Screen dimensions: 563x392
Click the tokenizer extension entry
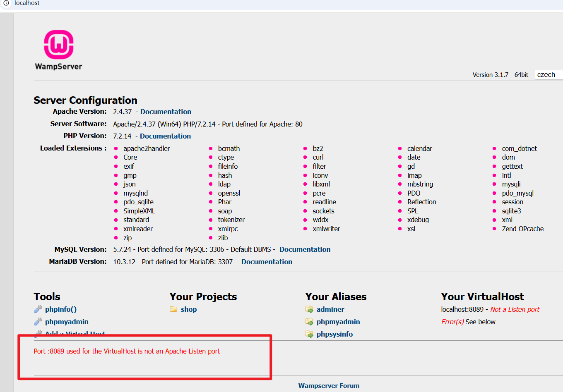pyautogui.click(x=231, y=220)
